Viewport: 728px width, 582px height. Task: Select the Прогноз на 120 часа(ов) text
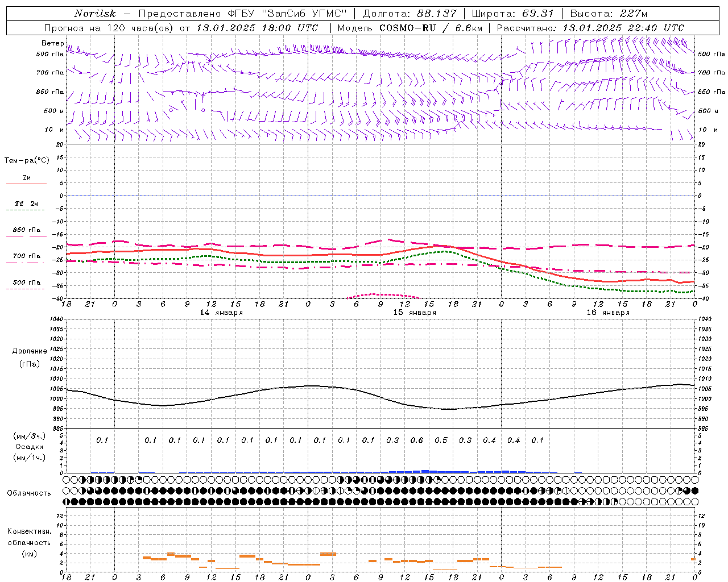pos(110,28)
